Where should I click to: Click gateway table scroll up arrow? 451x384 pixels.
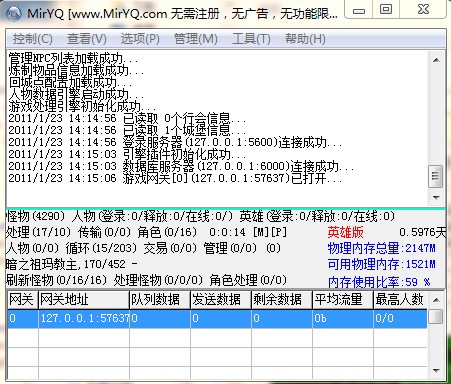point(436,300)
